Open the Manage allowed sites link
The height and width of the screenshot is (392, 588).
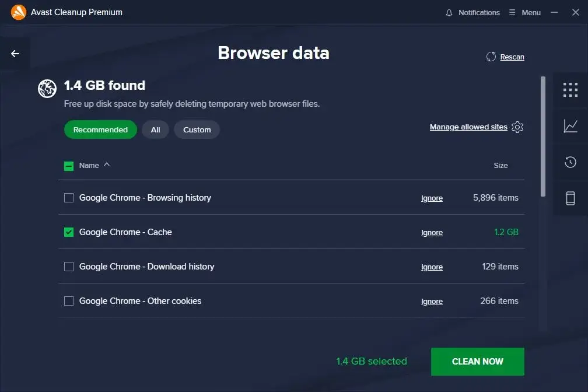[x=467, y=127]
